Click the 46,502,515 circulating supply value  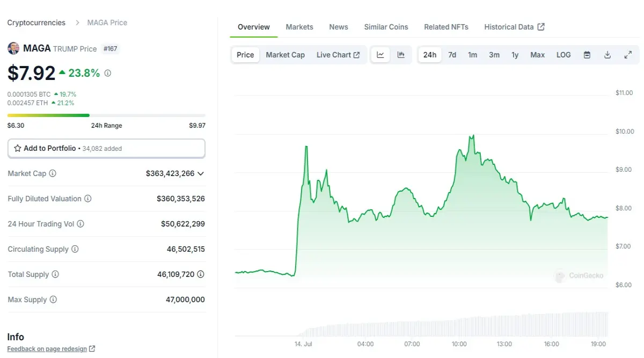point(186,249)
